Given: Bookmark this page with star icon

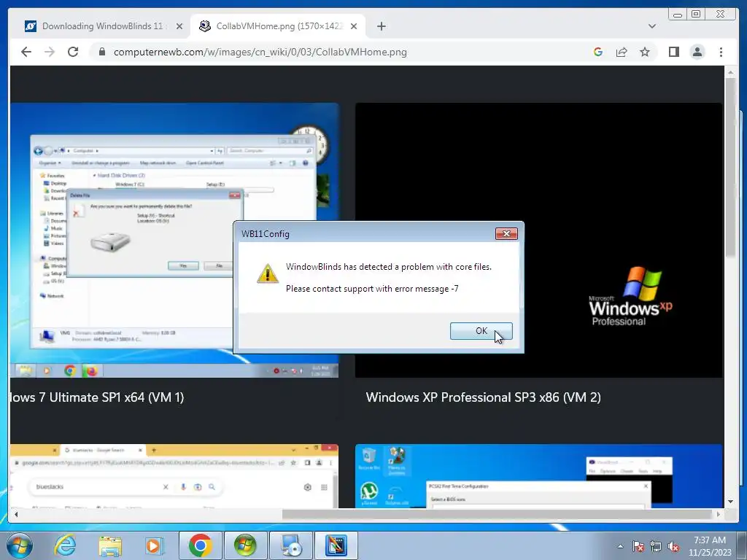Looking at the screenshot, I should coord(645,52).
